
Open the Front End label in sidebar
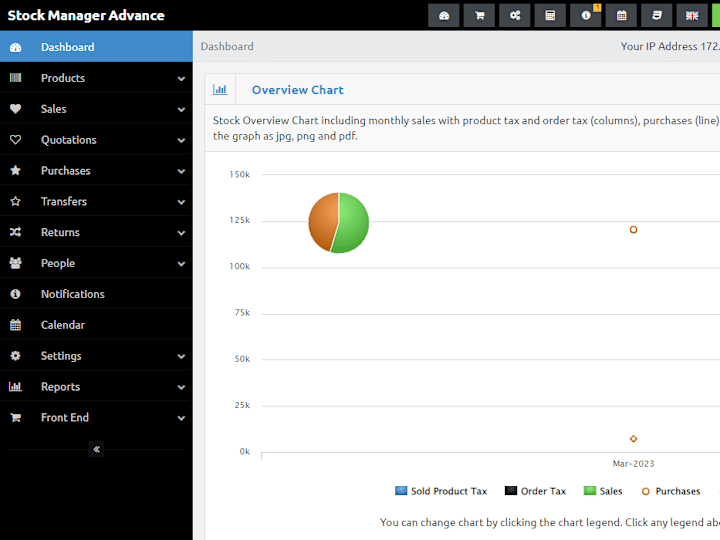click(x=65, y=417)
